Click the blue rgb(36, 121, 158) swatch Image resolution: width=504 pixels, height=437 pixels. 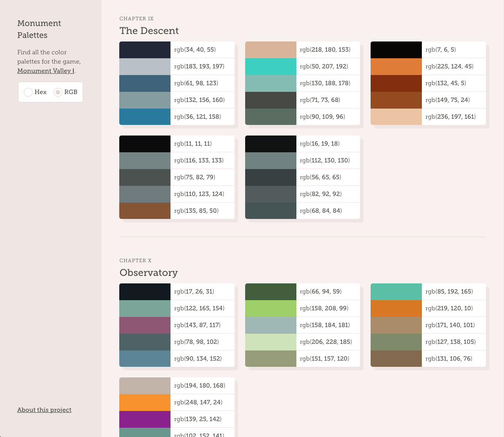coord(145,117)
